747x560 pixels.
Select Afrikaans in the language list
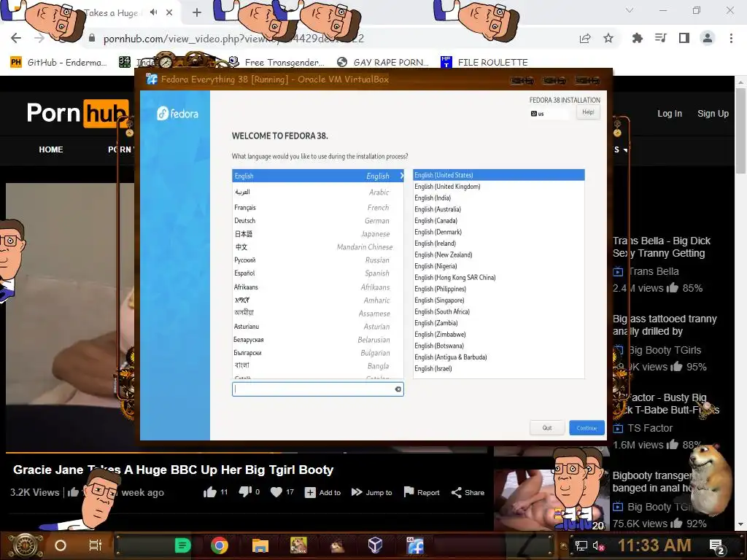point(318,287)
